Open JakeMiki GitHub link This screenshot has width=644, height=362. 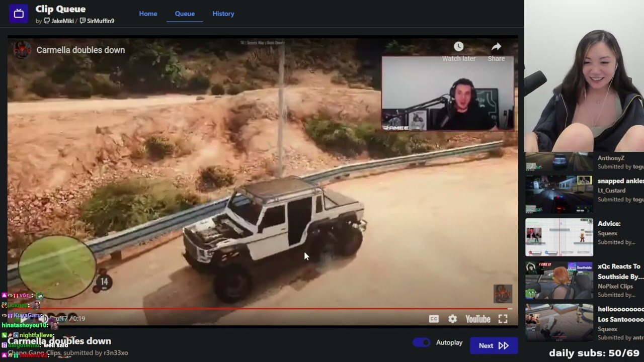coord(59,21)
